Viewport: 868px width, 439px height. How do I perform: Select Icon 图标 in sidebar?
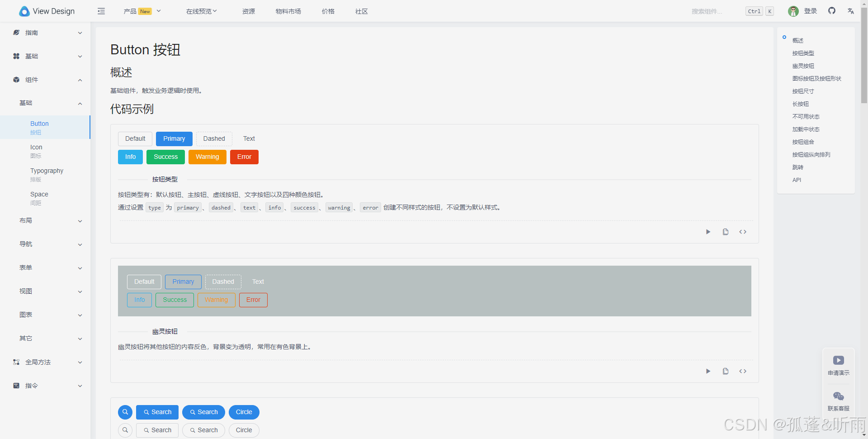[x=45, y=151]
